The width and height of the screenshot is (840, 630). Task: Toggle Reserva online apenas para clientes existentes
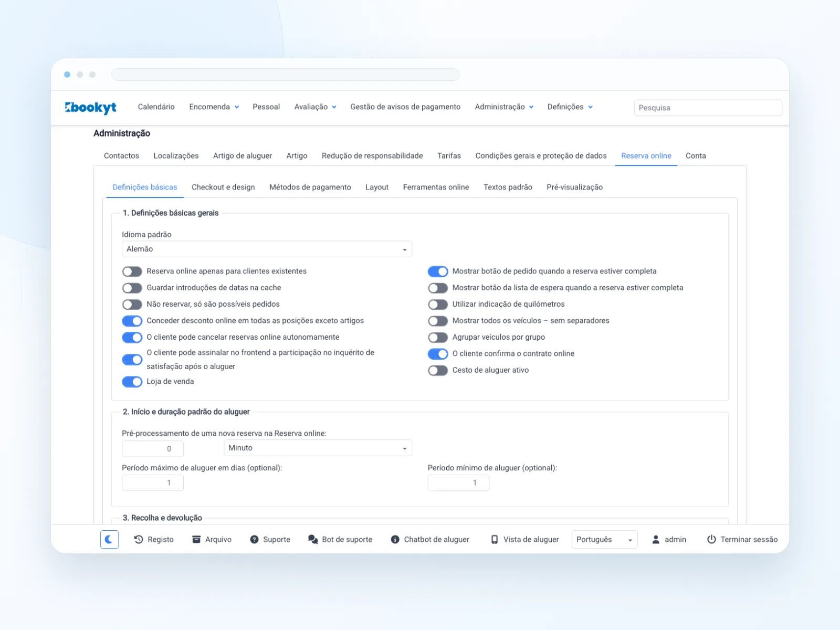(x=132, y=271)
